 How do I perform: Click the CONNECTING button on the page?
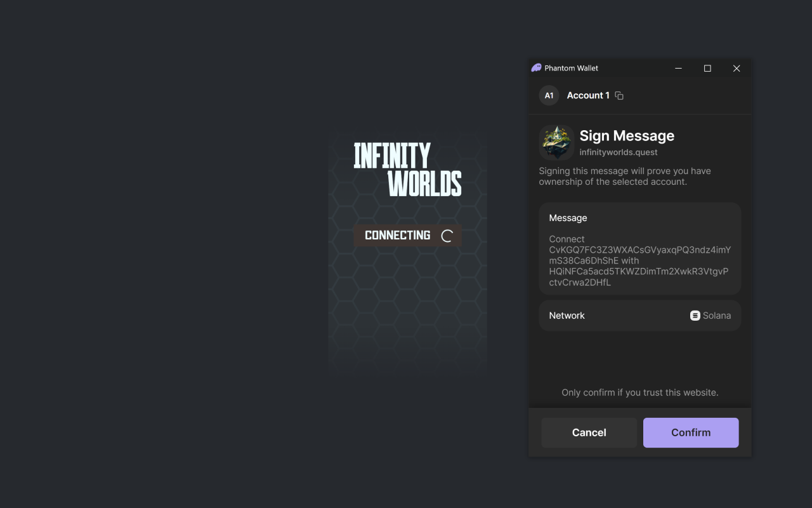click(398, 236)
